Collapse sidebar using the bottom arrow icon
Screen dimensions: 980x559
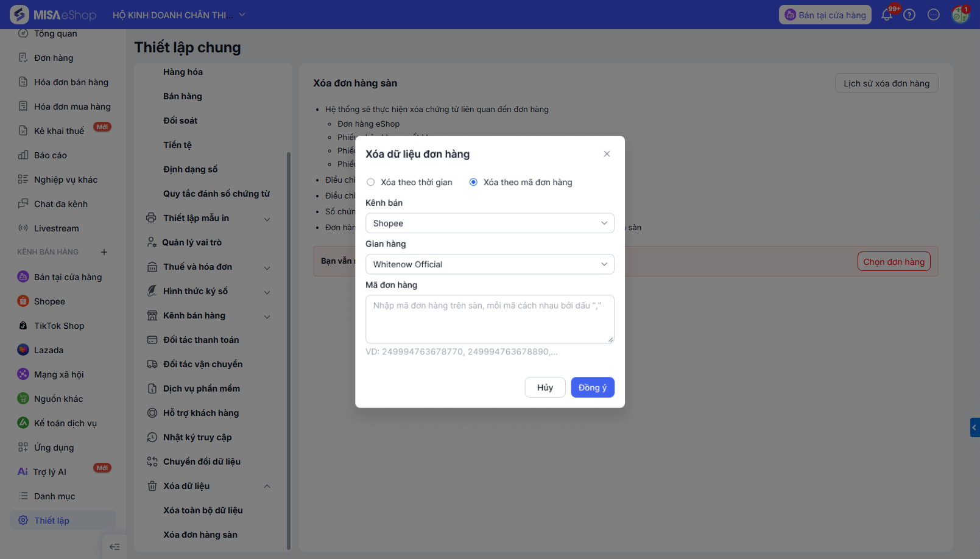click(115, 547)
